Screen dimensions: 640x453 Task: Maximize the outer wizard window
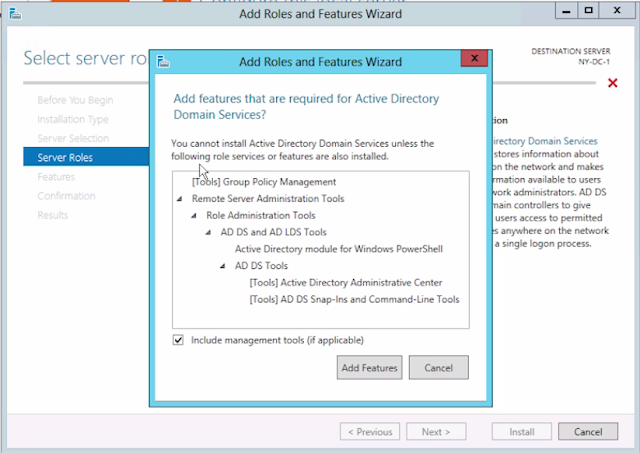coord(588,11)
